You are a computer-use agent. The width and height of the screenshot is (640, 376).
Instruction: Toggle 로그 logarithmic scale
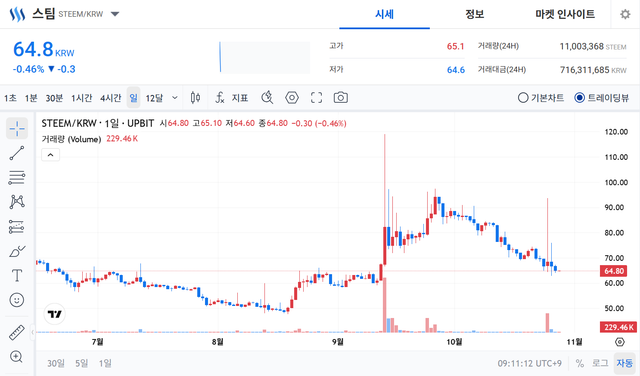(600, 363)
